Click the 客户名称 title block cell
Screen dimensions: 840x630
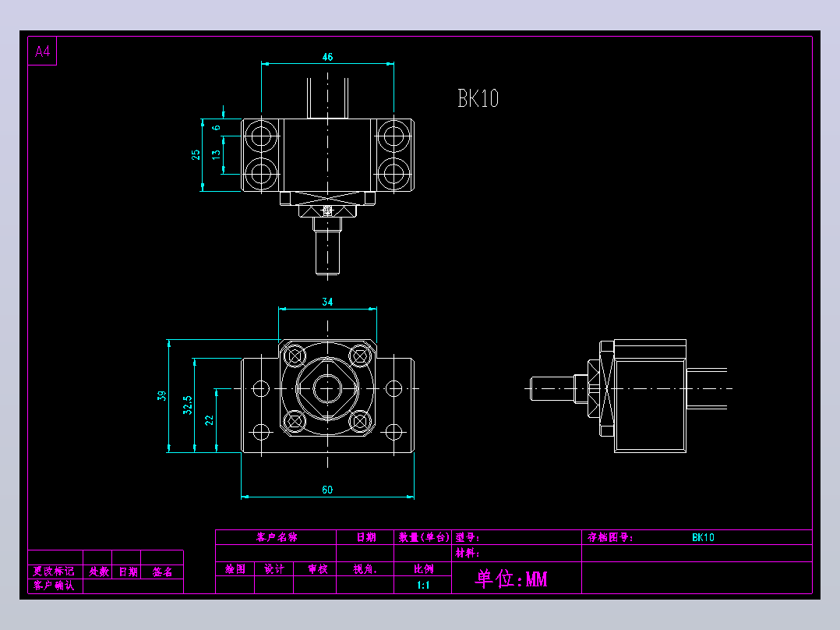tap(277, 537)
